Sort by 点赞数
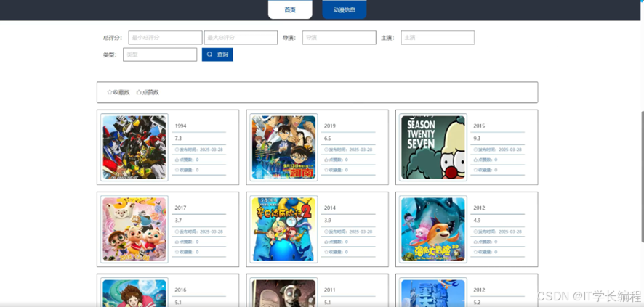This screenshot has height=307, width=644. pos(148,92)
